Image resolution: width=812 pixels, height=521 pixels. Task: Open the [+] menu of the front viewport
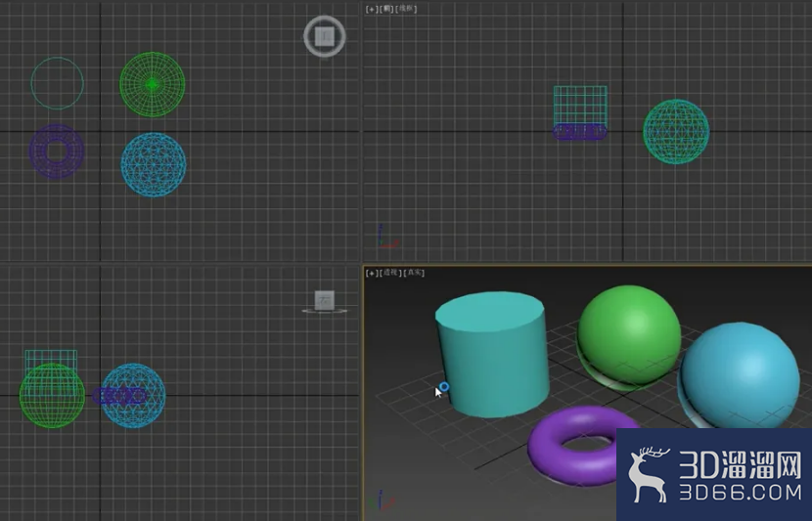[x=371, y=9]
